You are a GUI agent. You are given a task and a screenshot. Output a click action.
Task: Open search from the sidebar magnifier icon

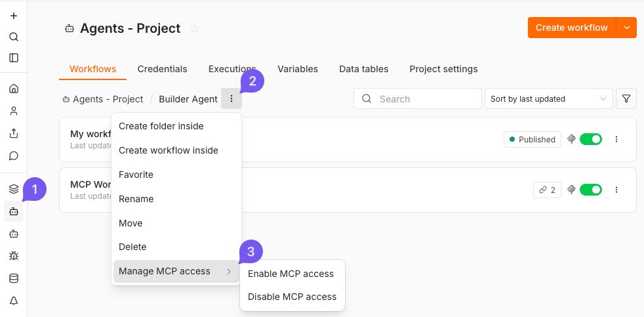[x=14, y=37]
